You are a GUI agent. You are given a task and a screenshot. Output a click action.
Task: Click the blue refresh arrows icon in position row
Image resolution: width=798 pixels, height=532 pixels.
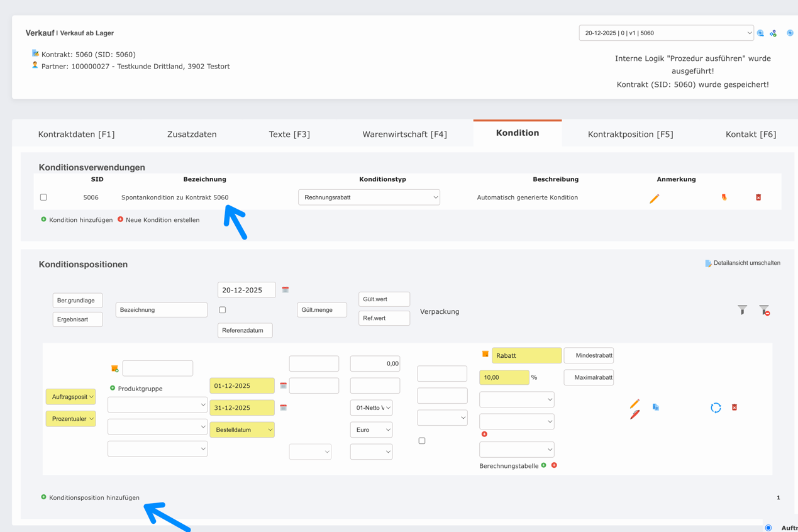click(x=716, y=408)
